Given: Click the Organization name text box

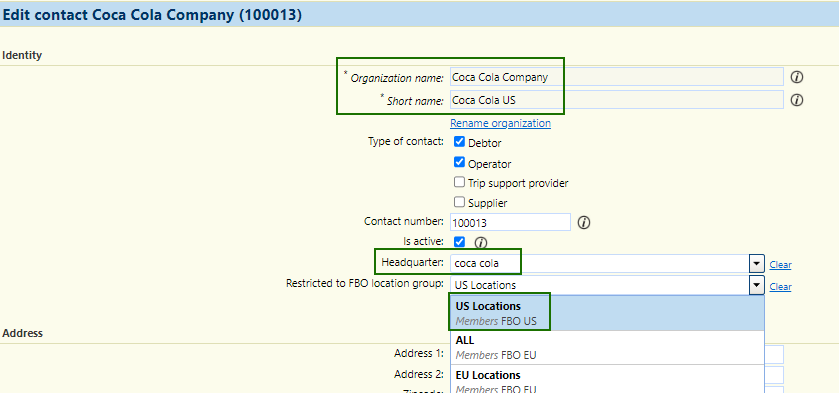Looking at the screenshot, I should point(617,77).
